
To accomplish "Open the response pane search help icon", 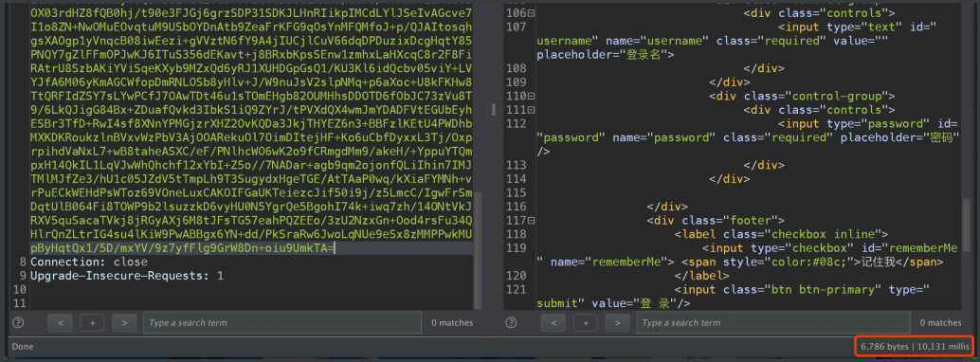I will (511, 322).
